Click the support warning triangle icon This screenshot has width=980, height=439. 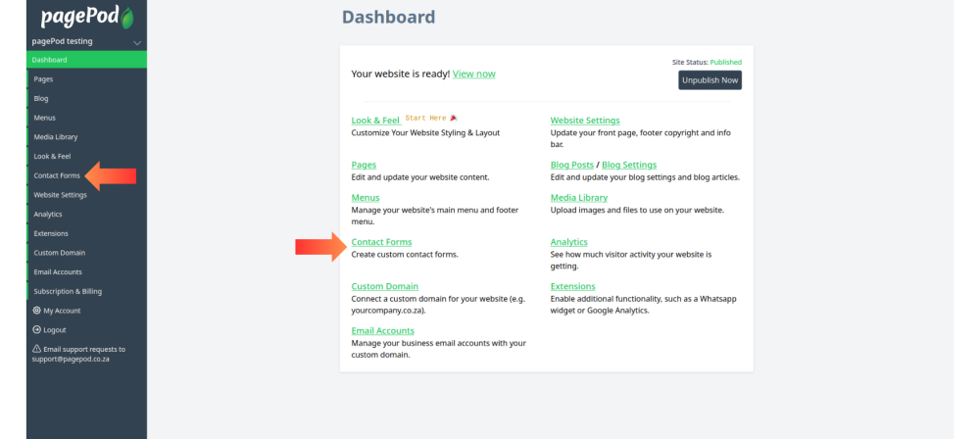(x=36, y=349)
